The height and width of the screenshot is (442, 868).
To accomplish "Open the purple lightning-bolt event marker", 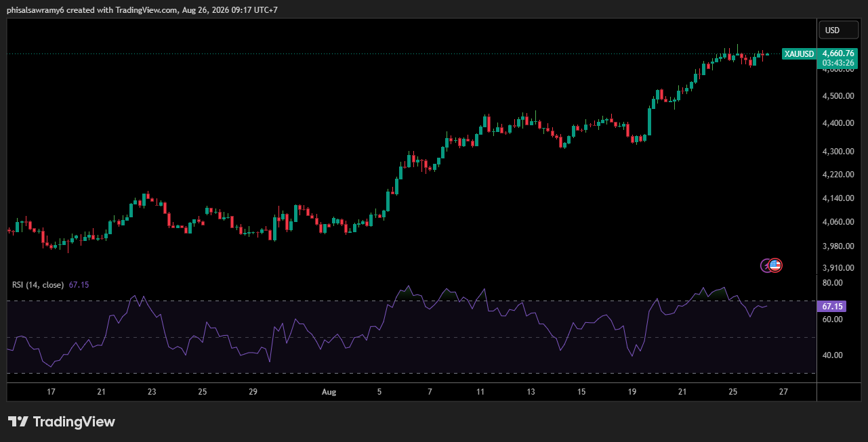I will [766, 265].
